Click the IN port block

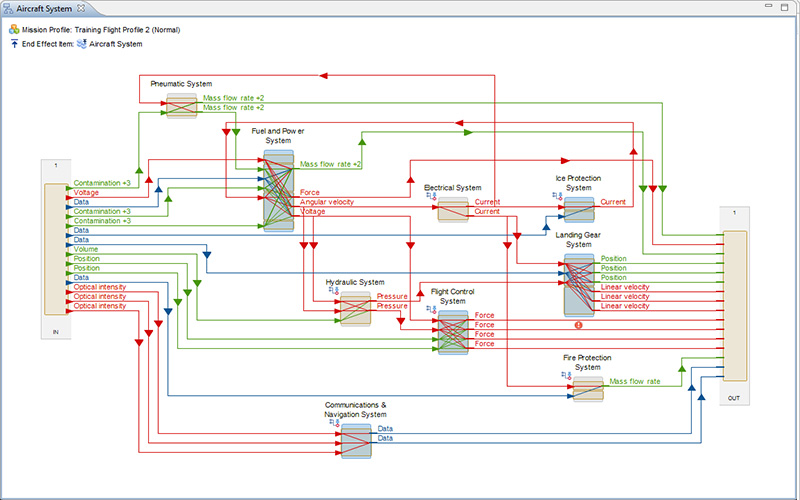[56, 249]
